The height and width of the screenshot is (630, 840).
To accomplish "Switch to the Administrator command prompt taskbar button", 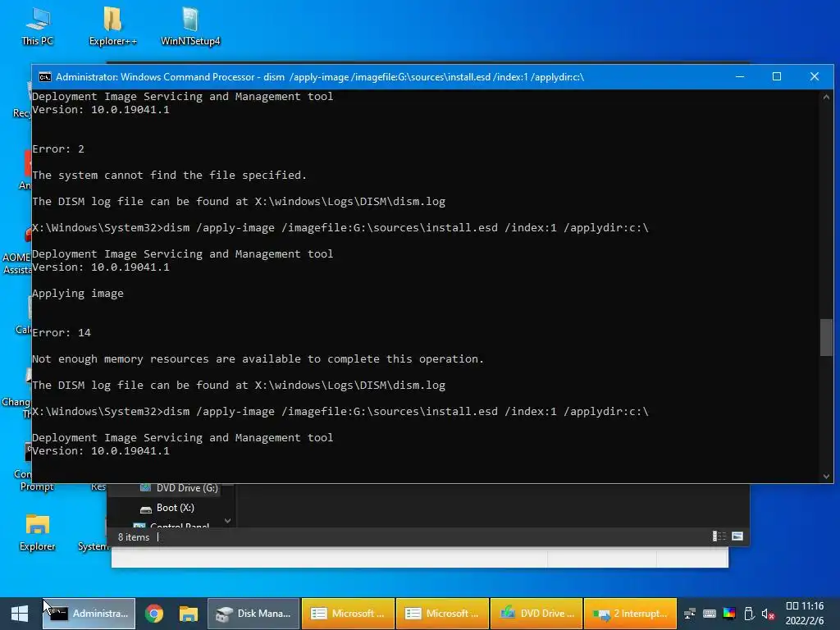I will pos(89,614).
